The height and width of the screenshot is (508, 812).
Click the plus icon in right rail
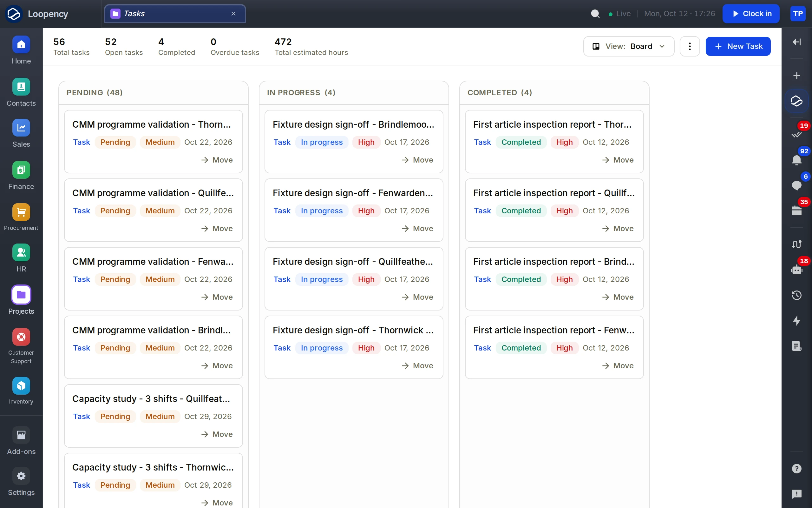[796, 76]
